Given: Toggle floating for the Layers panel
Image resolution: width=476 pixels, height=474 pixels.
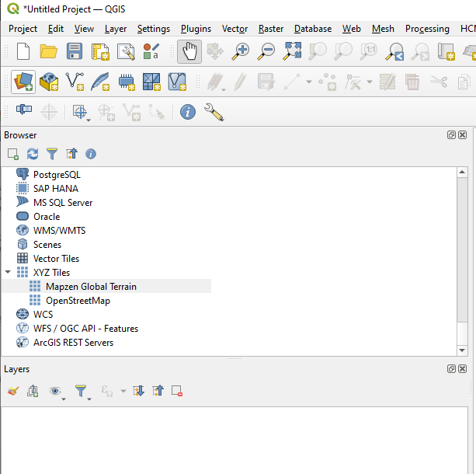Looking at the screenshot, I should (451, 369).
